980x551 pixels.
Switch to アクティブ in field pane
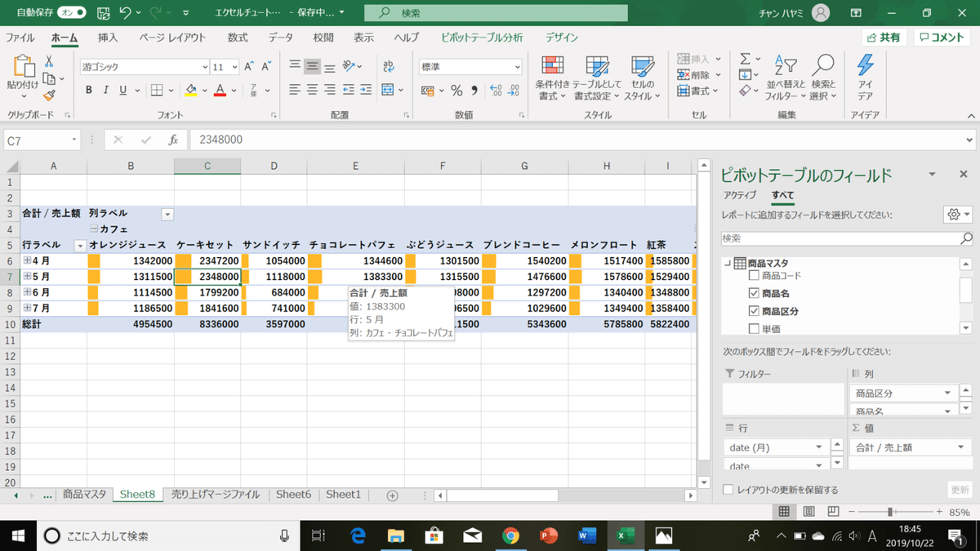[739, 194]
